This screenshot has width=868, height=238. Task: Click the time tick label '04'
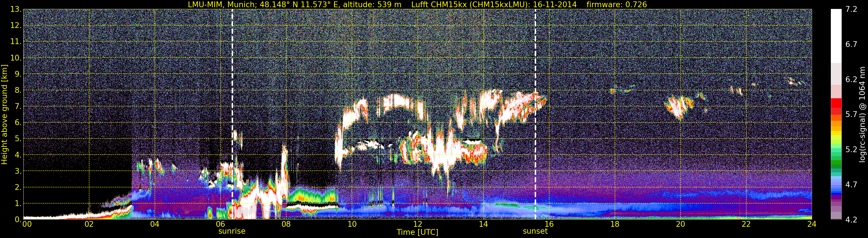[154, 224]
